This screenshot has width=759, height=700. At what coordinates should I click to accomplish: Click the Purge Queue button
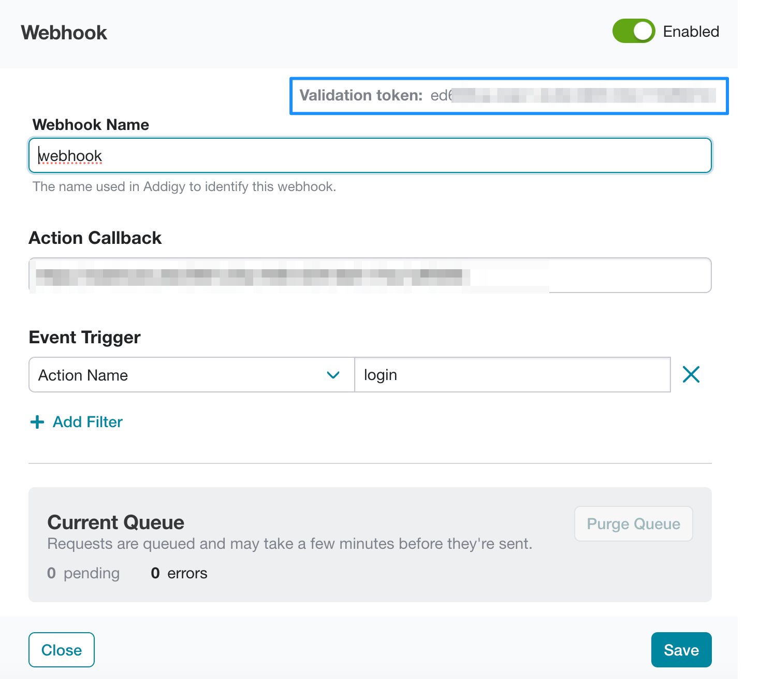[x=633, y=523]
